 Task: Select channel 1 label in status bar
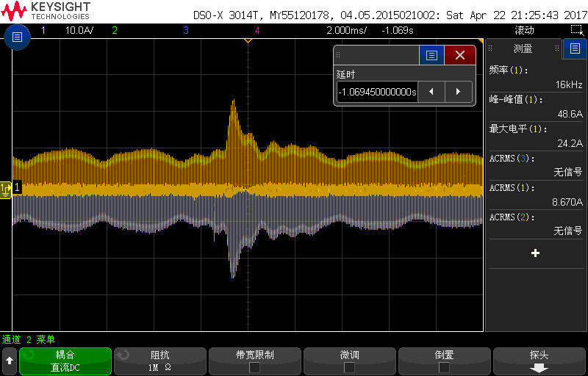(x=43, y=30)
